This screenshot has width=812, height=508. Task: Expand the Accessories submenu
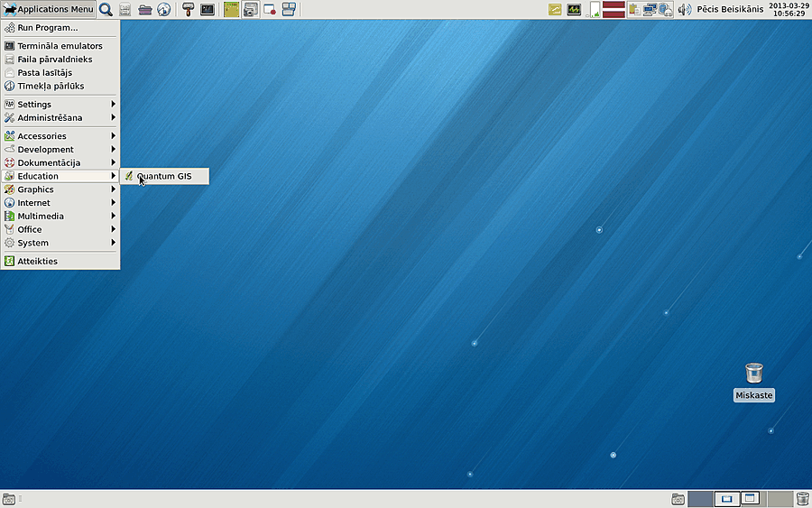click(60, 135)
